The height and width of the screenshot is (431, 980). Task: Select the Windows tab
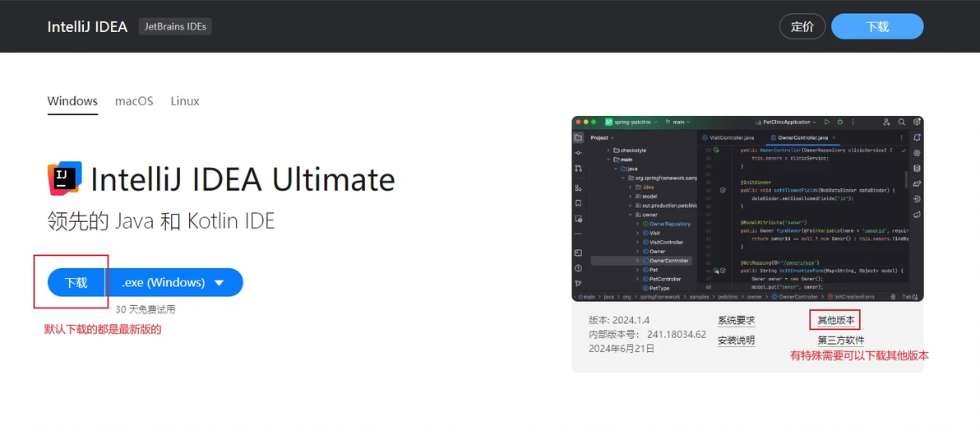[72, 101]
